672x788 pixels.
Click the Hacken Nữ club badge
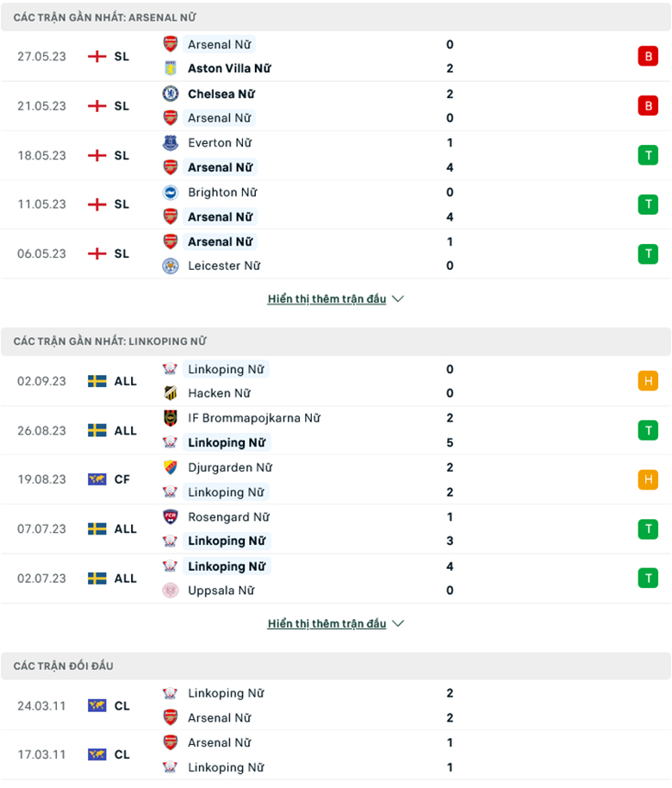pyautogui.click(x=168, y=393)
